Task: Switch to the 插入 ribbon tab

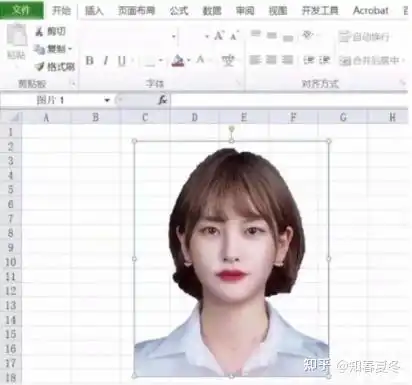Action: pyautogui.click(x=94, y=11)
